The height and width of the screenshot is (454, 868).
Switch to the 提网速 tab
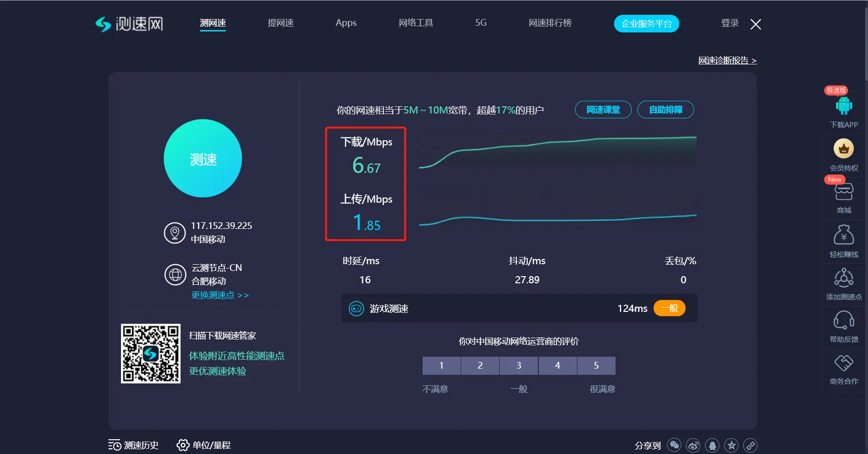(x=281, y=23)
